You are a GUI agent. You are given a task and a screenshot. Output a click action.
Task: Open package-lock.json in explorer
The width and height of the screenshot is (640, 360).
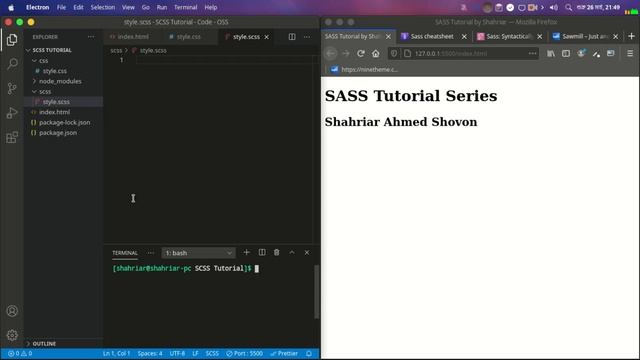pyautogui.click(x=64, y=122)
